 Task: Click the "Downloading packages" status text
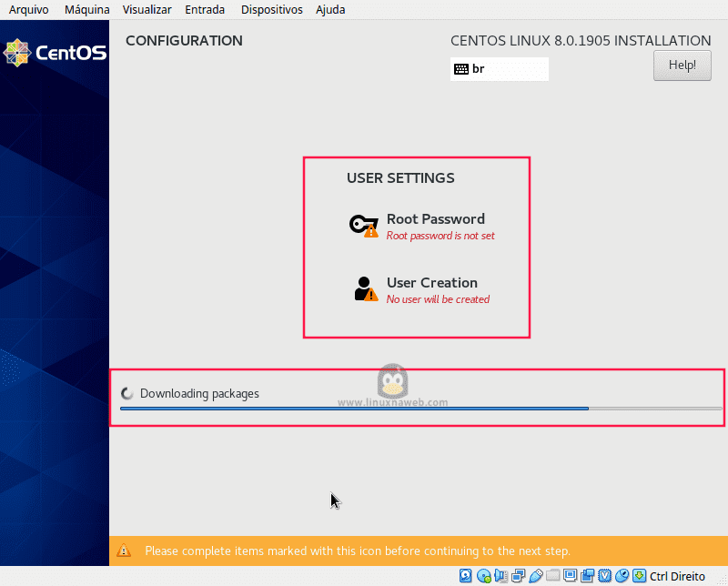tap(199, 394)
